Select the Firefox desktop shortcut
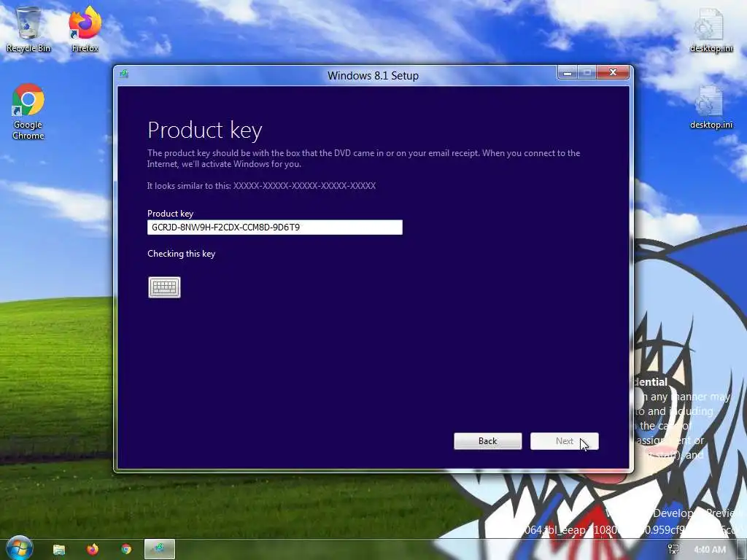 85,30
